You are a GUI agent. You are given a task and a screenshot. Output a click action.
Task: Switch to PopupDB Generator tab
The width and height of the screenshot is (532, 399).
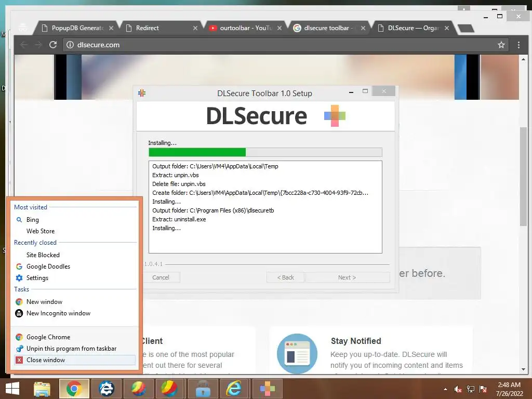[77, 28]
